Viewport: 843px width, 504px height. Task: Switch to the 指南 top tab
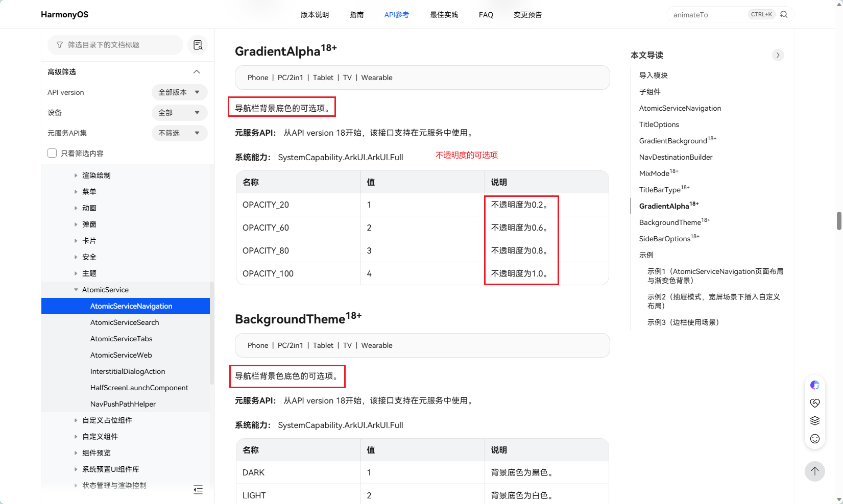[356, 15]
